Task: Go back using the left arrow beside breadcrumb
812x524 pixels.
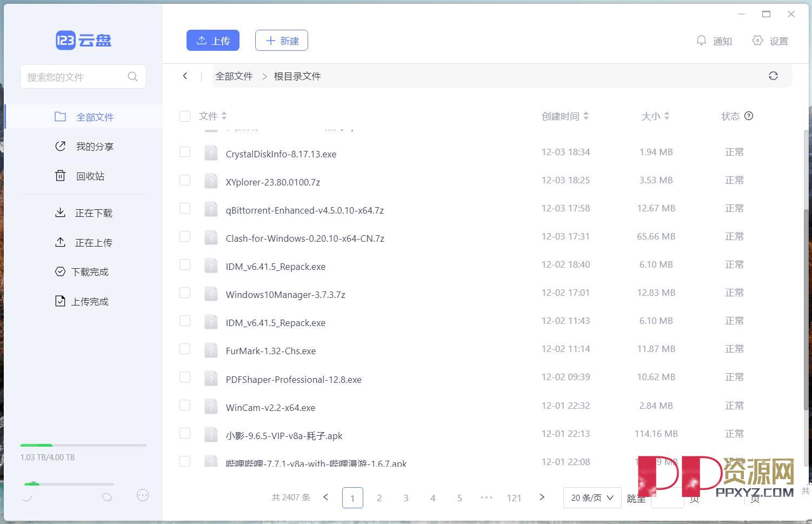Action: pos(185,76)
